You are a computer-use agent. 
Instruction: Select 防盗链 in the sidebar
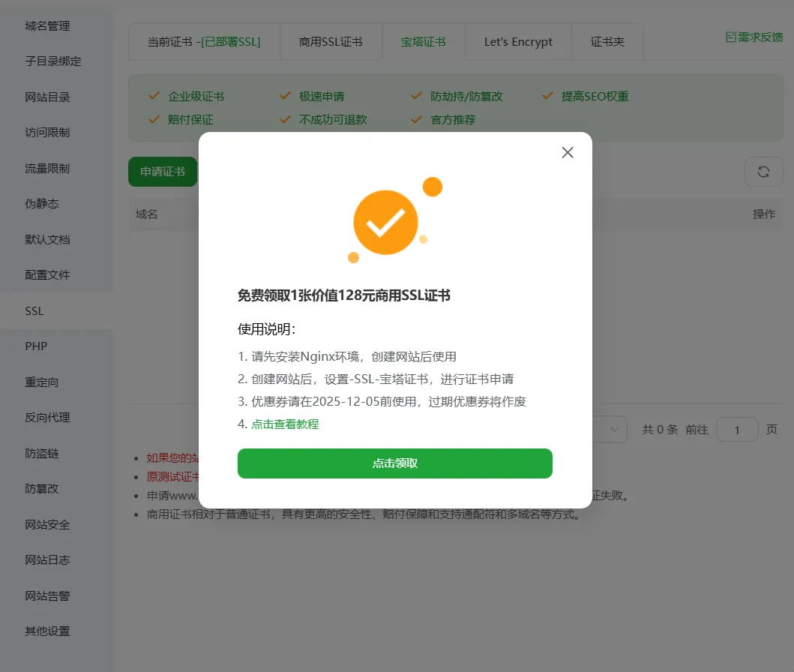tap(42, 453)
